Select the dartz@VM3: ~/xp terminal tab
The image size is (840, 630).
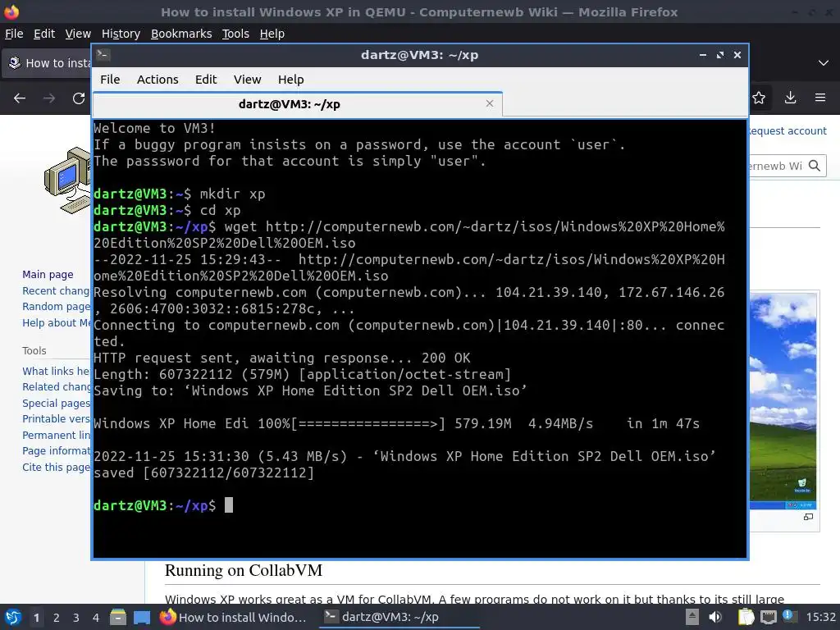297,104
